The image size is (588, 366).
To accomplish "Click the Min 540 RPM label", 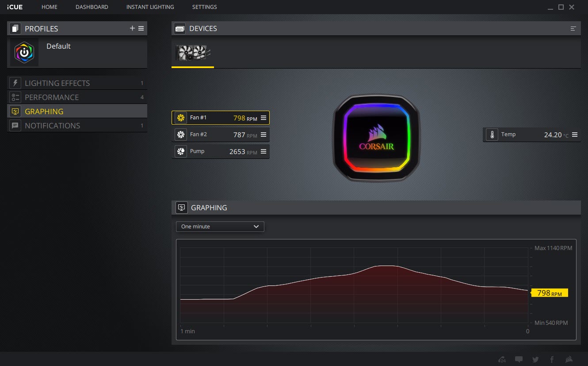I will click(551, 323).
